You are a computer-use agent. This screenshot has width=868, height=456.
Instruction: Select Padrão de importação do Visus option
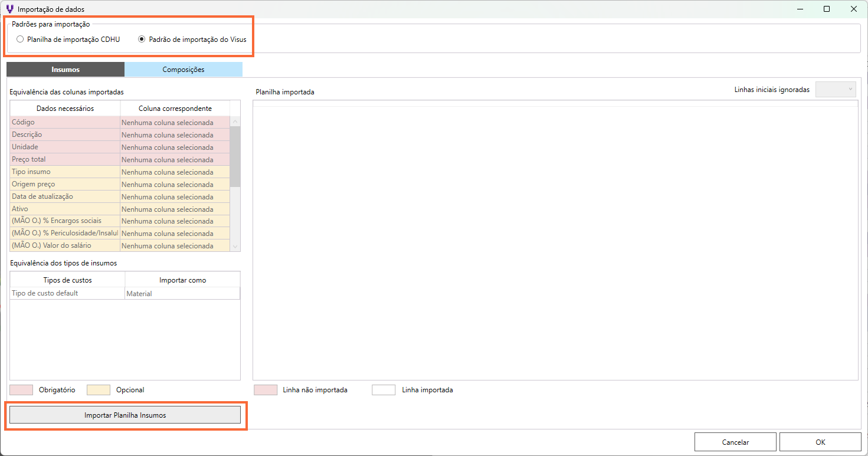pos(142,40)
